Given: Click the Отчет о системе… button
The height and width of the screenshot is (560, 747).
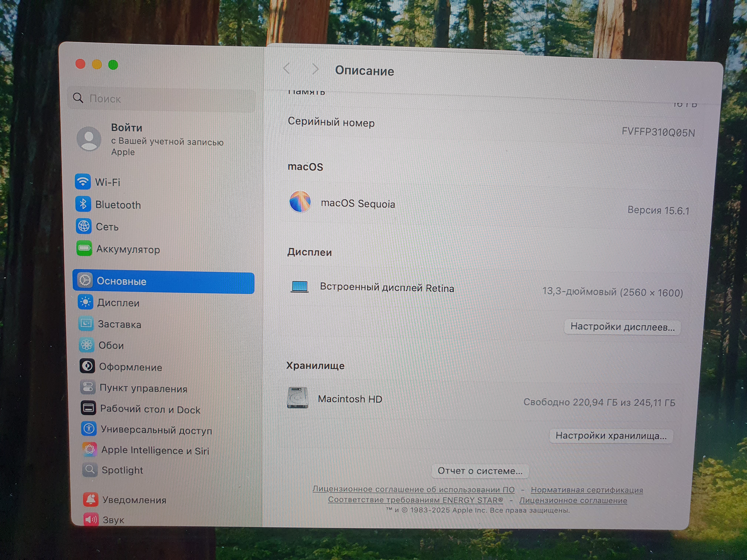Looking at the screenshot, I should click(x=480, y=471).
